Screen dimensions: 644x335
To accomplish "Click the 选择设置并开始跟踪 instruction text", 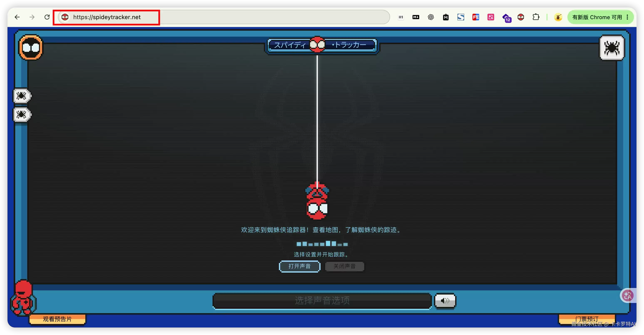I will click(321, 254).
